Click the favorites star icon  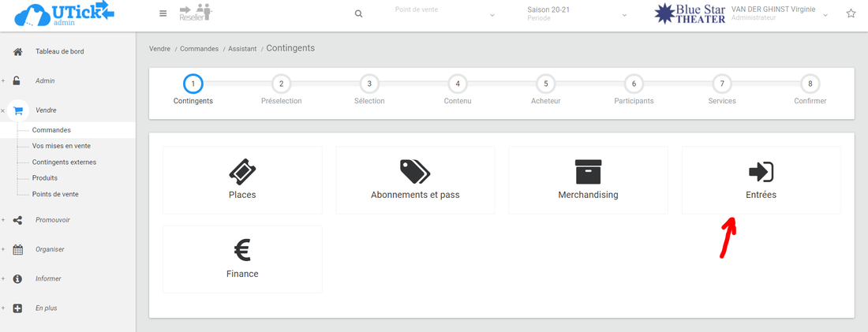pyautogui.click(x=851, y=13)
